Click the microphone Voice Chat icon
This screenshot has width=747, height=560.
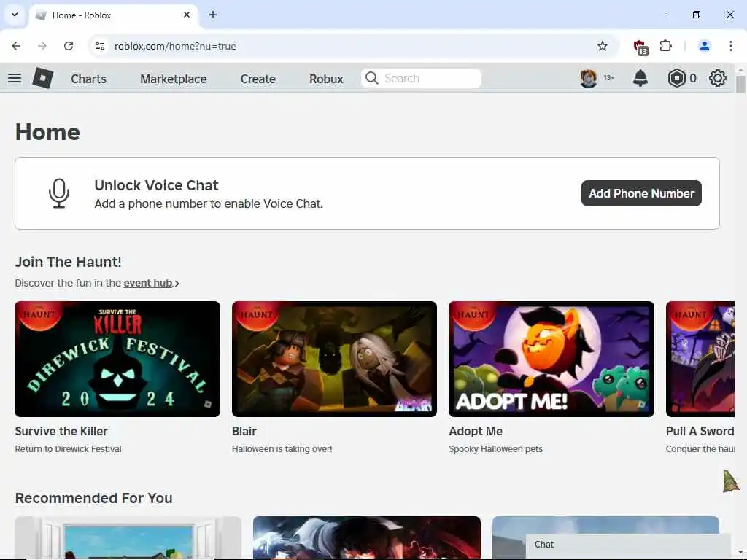pyautogui.click(x=59, y=193)
